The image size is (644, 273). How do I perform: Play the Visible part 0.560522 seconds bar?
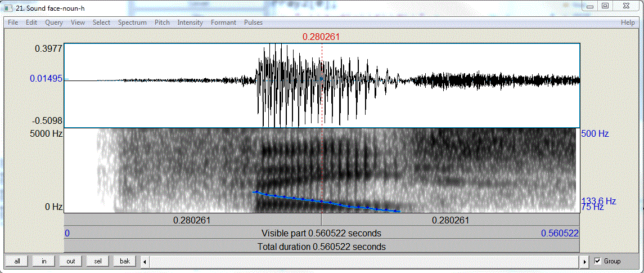pos(322,234)
